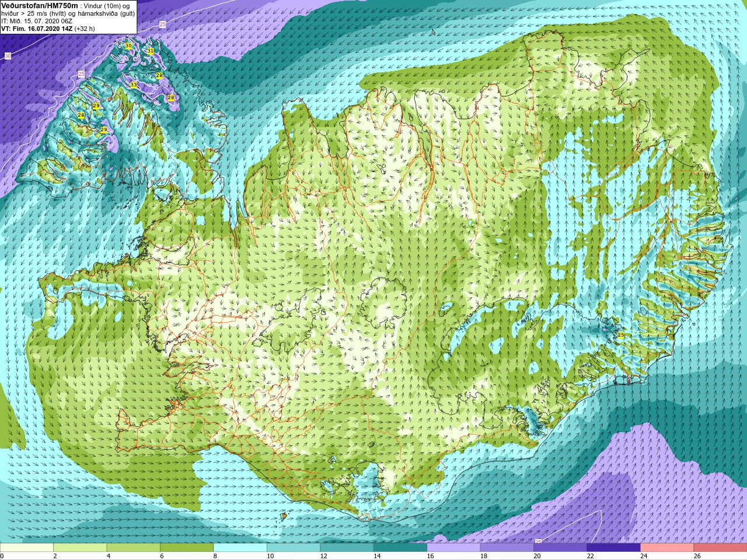Click the title text "Veðurstofan/HM750m"
Viewport: 747px width, 560px height.
39,5
